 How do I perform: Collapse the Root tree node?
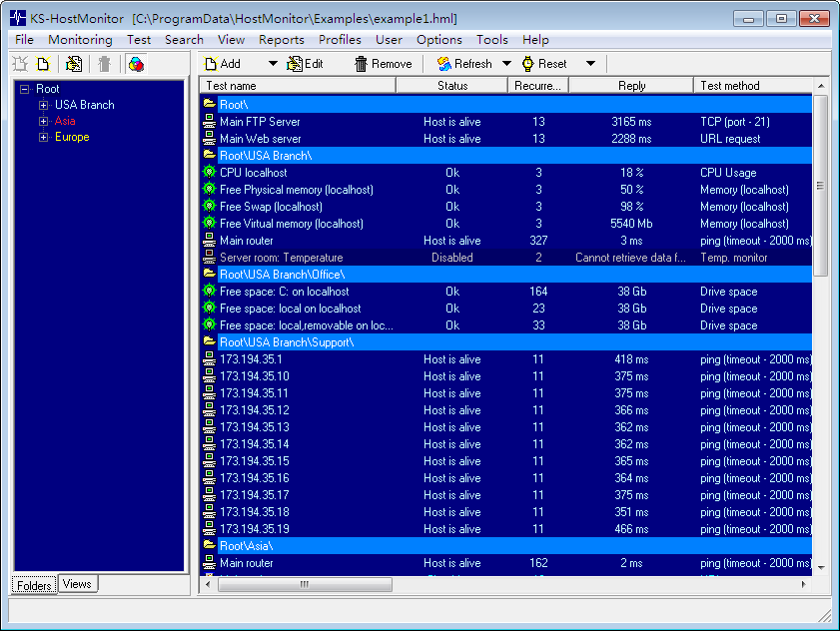[x=24, y=89]
